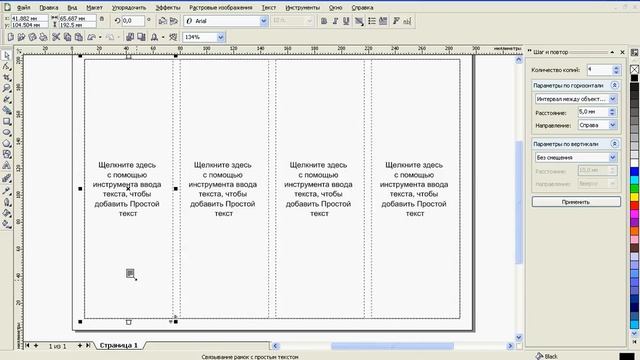
Task: Open the Arial font dropdown
Action: click(x=264, y=21)
